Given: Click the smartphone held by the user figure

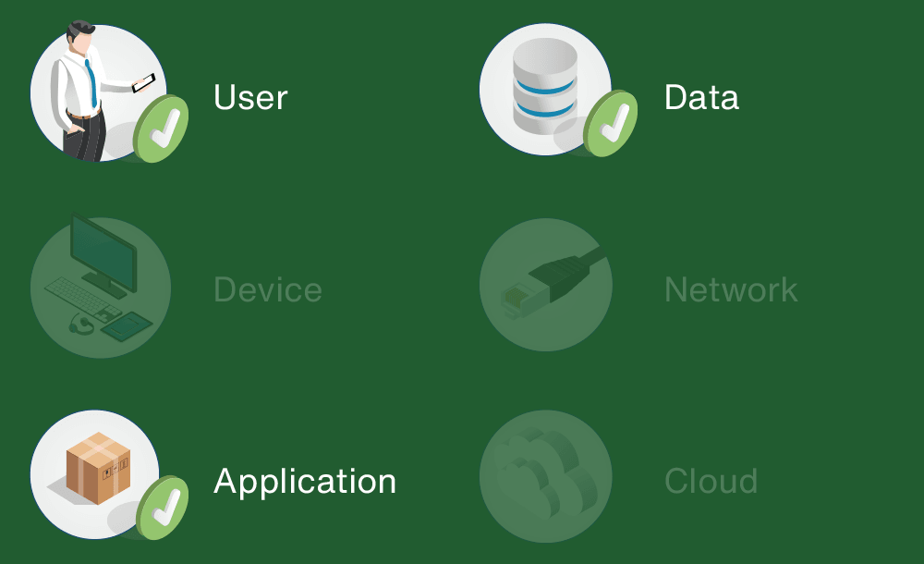Looking at the screenshot, I should (143, 83).
